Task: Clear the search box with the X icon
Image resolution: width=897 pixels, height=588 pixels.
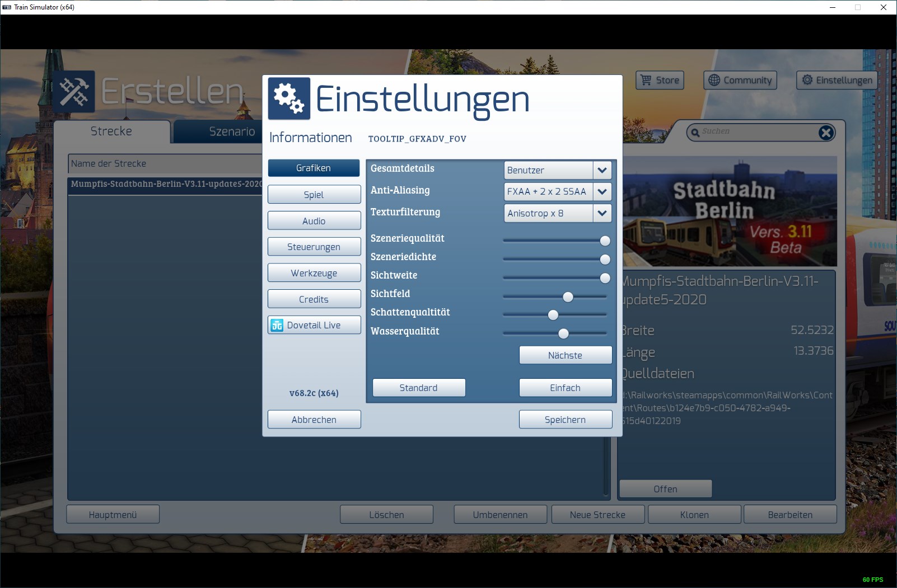Action: click(x=826, y=133)
